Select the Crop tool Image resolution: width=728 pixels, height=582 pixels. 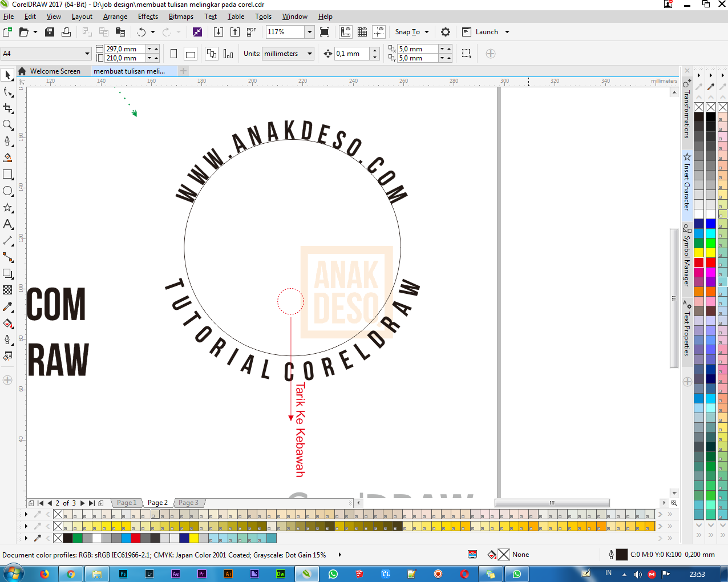pyautogui.click(x=7, y=108)
